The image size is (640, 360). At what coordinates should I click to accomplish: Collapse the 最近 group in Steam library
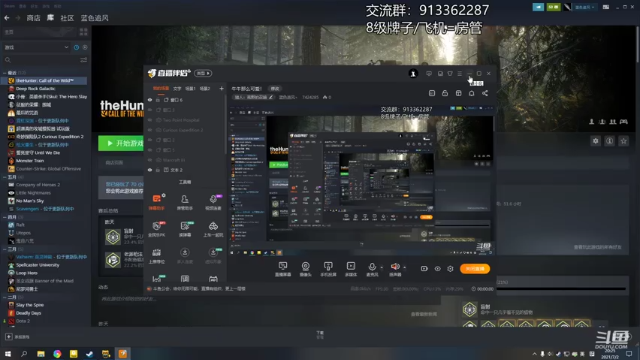tap(4, 73)
